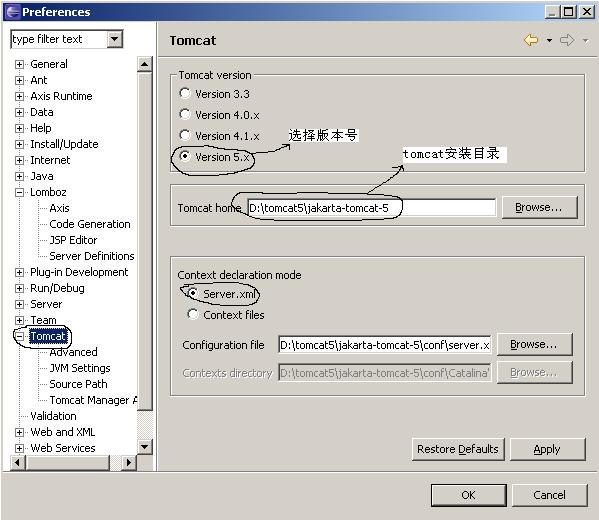The height and width of the screenshot is (520, 599).
Task: Click the Cancel button
Action: click(549, 495)
